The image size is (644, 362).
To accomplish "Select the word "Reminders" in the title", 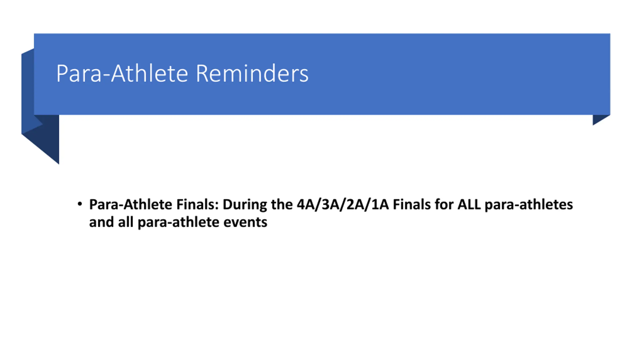I will [252, 73].
